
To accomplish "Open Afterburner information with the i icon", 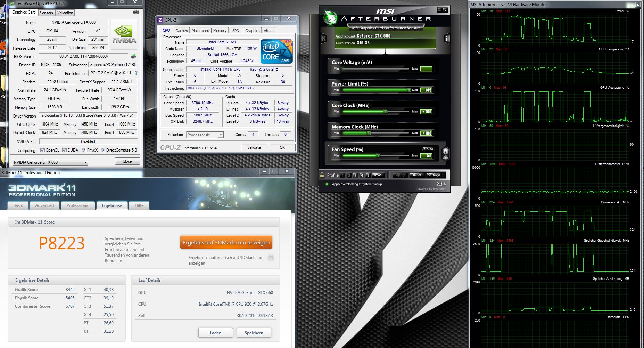I will tap(447, 38).
